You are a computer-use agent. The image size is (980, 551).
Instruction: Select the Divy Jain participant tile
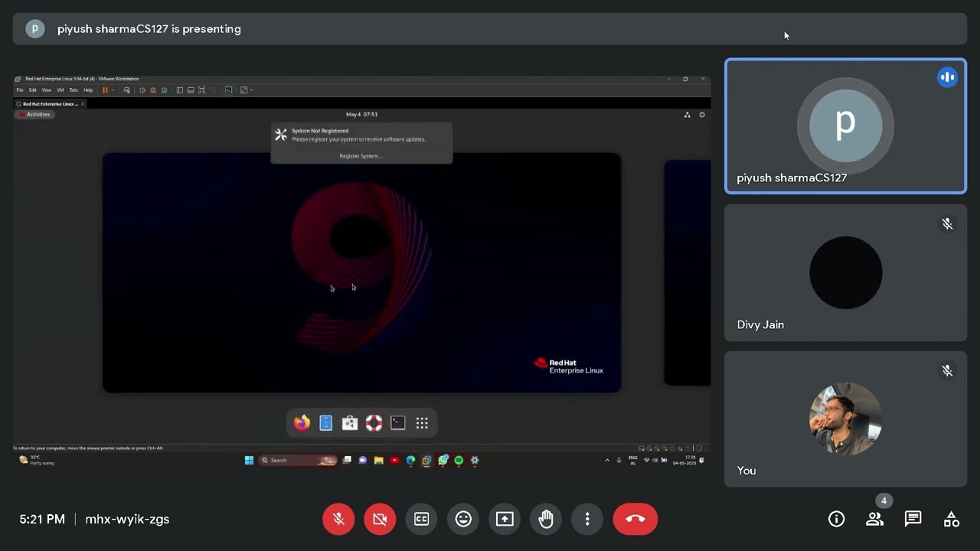click(845, 272)
